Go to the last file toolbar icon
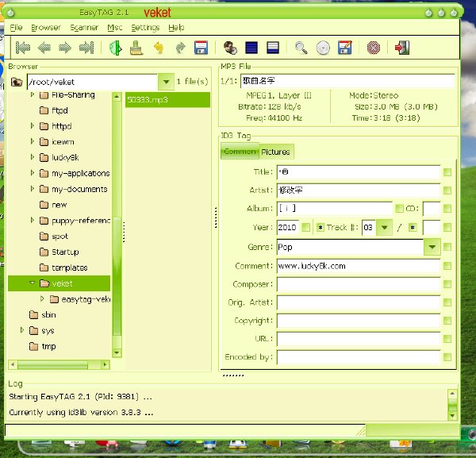 point(86,48)
